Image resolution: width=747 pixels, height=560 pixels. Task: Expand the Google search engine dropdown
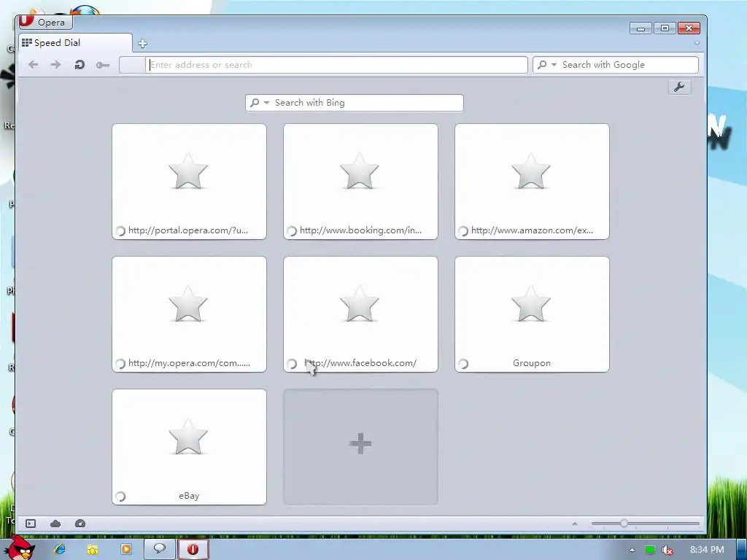[554, 65]
